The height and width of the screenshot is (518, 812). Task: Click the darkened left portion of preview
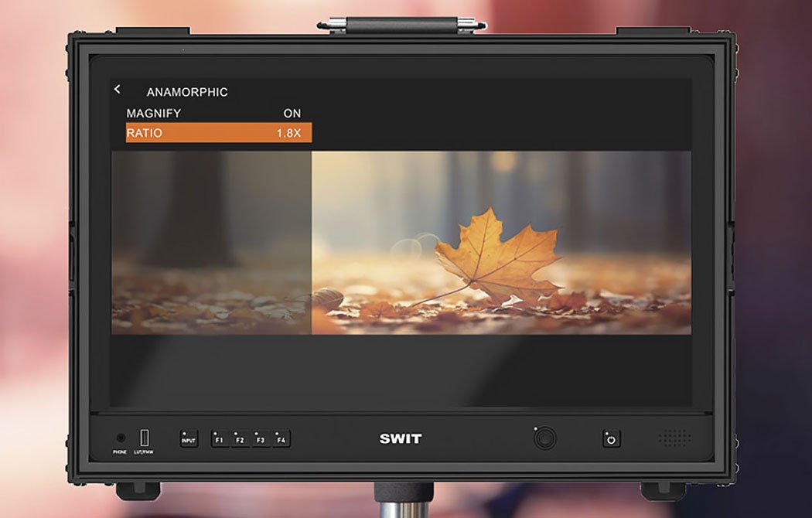[x=211, y=243]
